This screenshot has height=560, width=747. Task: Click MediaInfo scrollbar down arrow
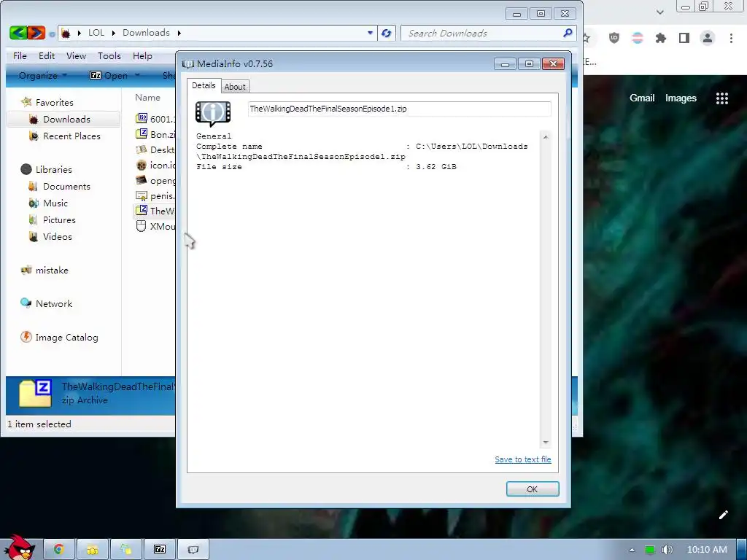coord(546,443)
